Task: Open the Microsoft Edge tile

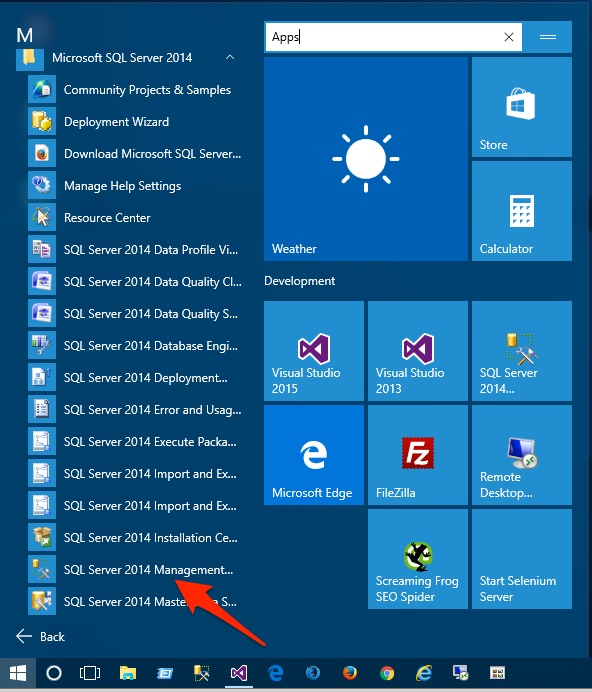Action: pos(314,455)
